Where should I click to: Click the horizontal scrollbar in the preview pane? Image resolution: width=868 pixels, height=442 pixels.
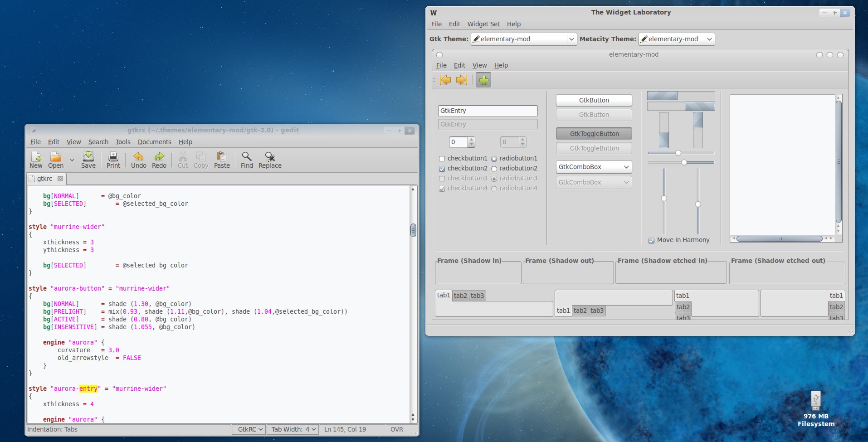point(779,238)
